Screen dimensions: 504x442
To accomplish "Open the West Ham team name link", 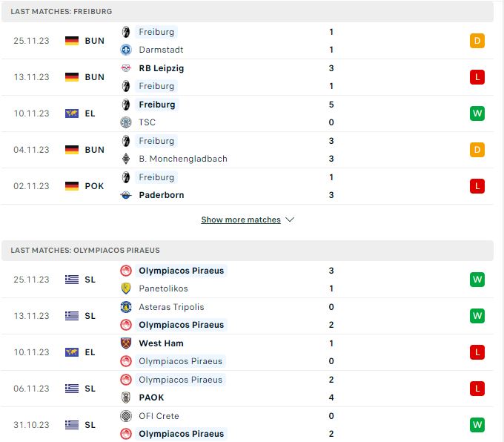I will click(x=161, y=343).
